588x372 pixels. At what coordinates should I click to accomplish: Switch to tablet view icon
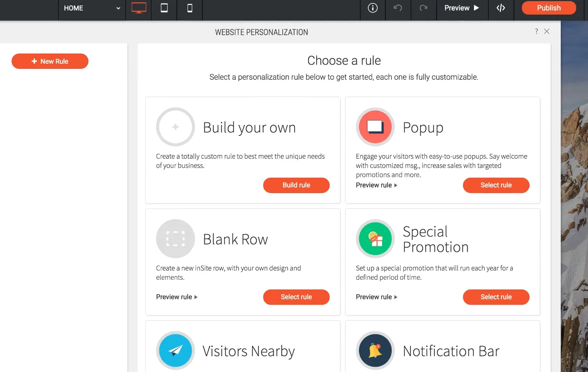(164, 8)
